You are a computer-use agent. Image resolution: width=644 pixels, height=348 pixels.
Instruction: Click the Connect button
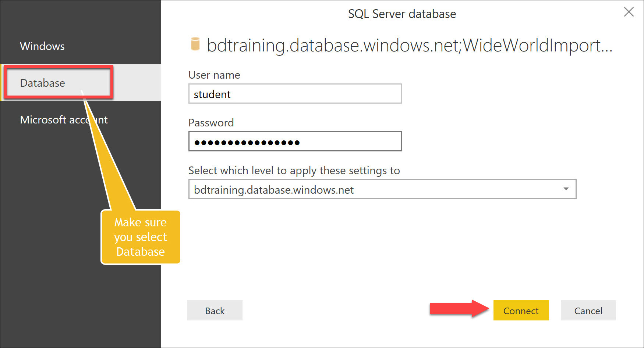click(x=521, y=311)
